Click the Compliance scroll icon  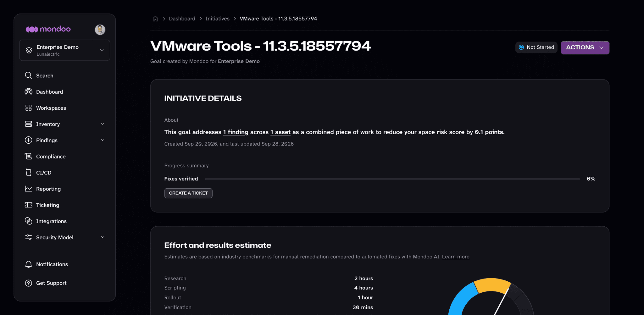[x=29, y=156]
